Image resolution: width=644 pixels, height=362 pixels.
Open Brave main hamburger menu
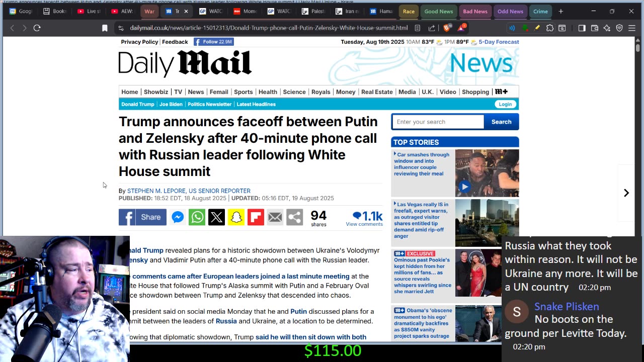632,28
